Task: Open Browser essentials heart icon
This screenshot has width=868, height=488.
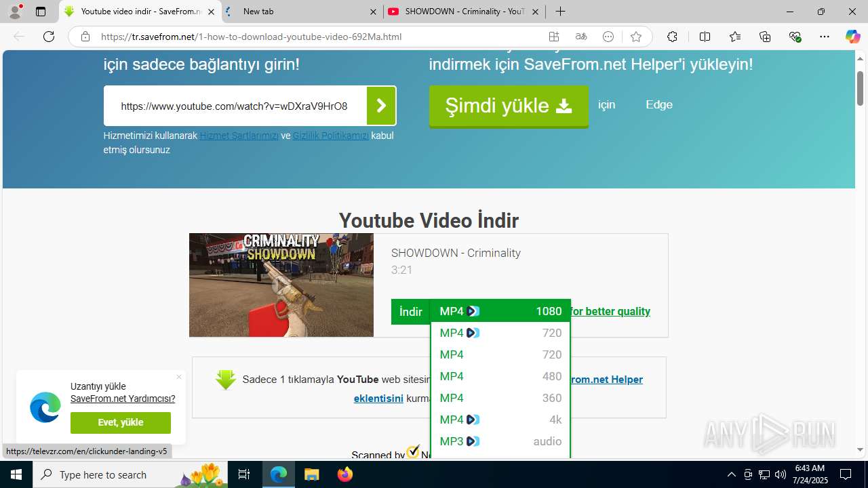Action: (795, 37)
